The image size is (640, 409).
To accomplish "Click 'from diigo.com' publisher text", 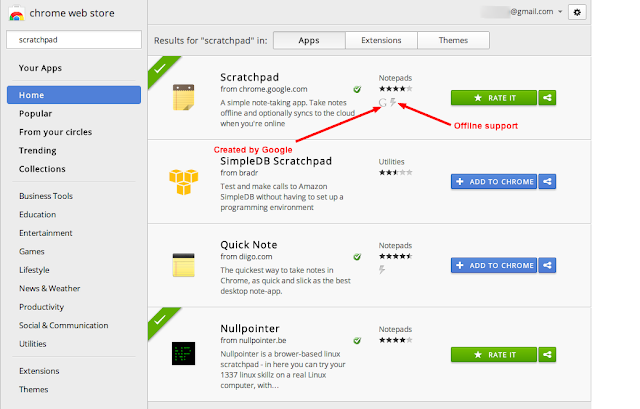I will pos(246,257).
